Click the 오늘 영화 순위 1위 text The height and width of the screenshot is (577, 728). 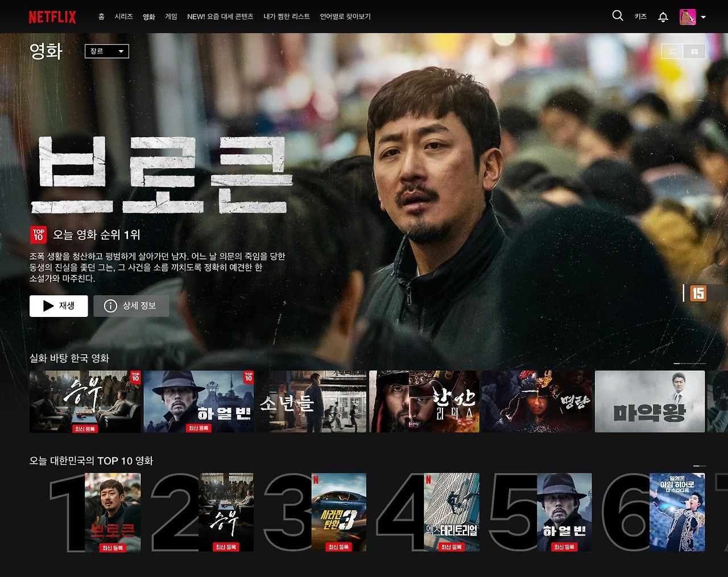[97, 234]
